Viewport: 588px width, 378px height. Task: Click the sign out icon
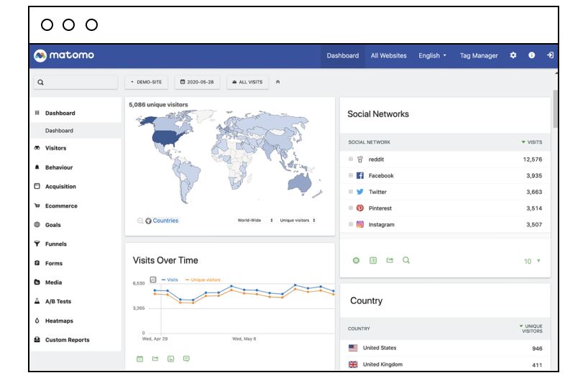(550, 55)
